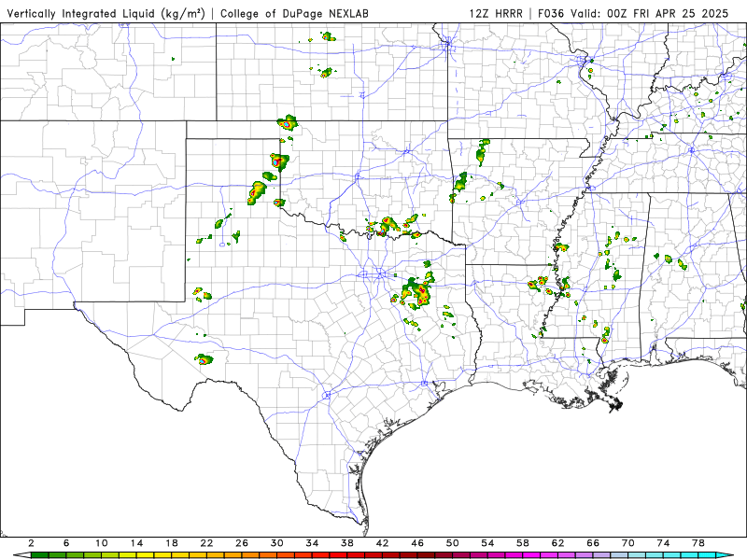This screenshot has height=560, width=747.
Task: Click legend value '50' on the color scale
Action: (x=453, y=543)
